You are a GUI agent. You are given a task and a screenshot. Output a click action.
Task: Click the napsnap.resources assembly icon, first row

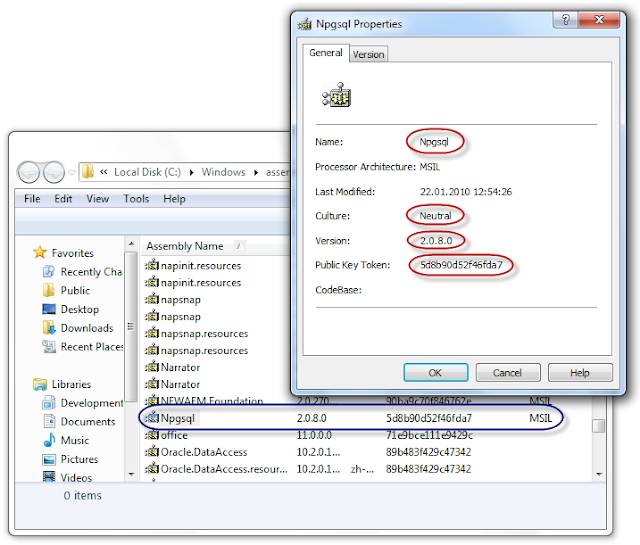coord(152,333)
